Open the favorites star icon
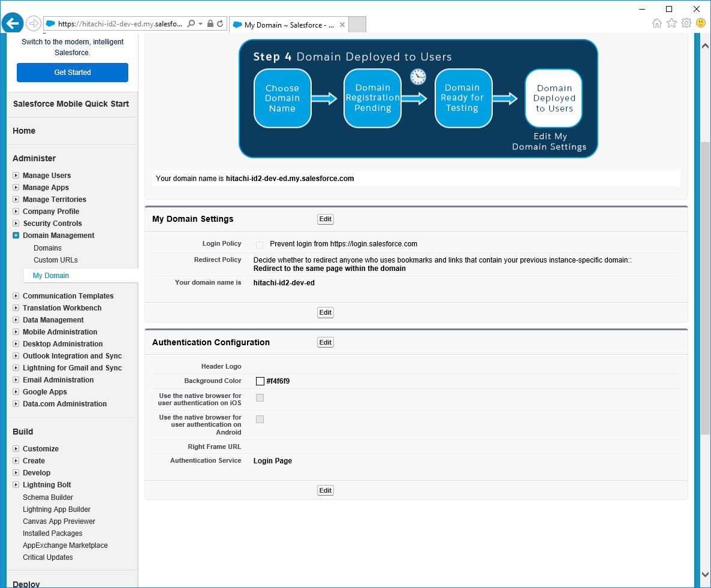The height and width of the screenshot is (588, 711). pos(671,23)
